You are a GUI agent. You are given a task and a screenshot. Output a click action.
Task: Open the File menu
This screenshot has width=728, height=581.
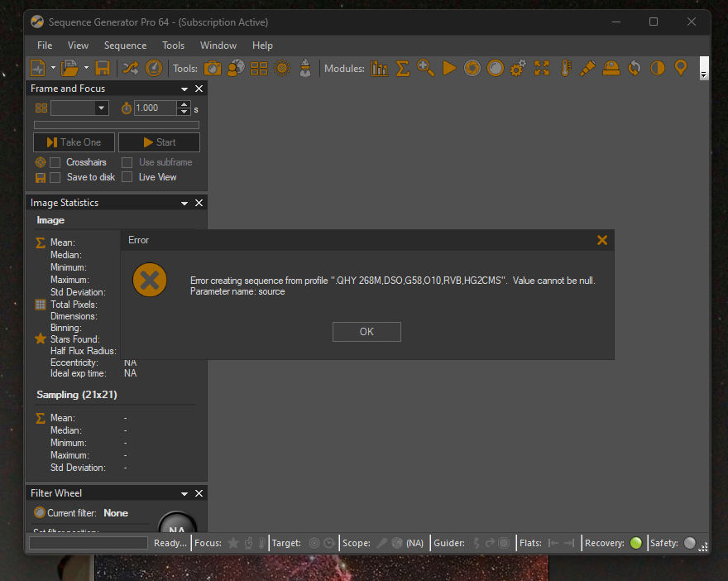point(45,46)
